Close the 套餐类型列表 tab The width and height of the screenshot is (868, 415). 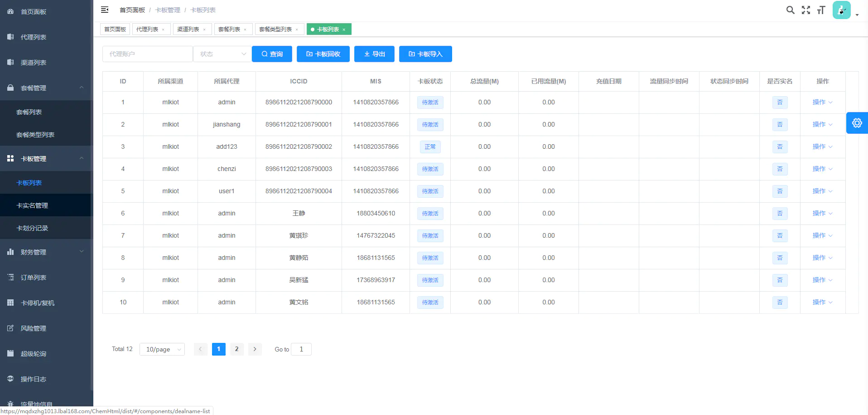coord(297,29)
